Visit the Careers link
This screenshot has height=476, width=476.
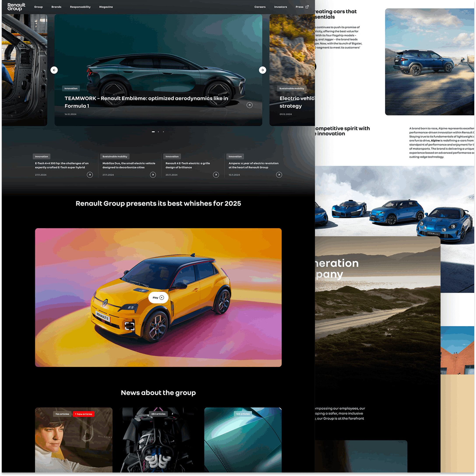click(260, 7)
